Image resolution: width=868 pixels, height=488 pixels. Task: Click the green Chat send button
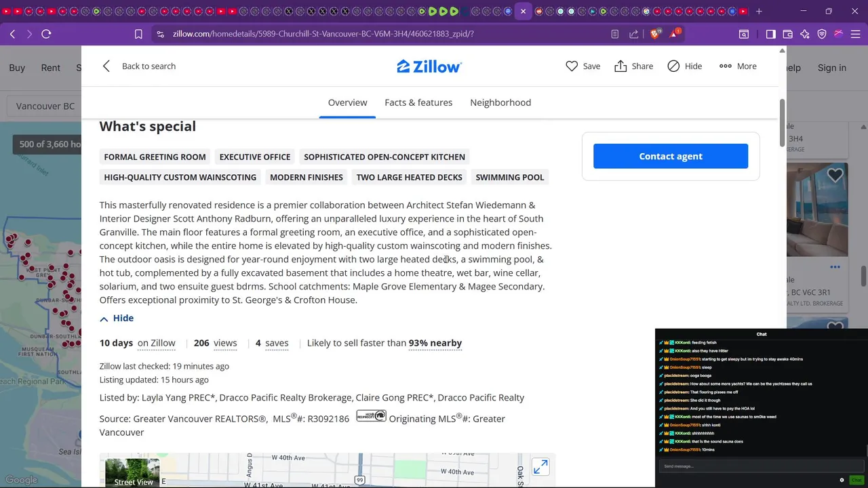(856, 480)
